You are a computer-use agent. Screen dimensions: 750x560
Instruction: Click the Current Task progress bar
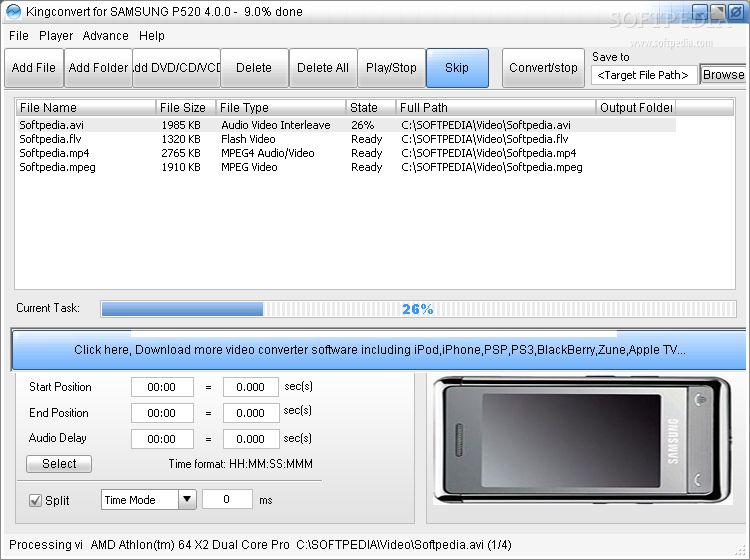pyautogui.click(x=419, y=309)
